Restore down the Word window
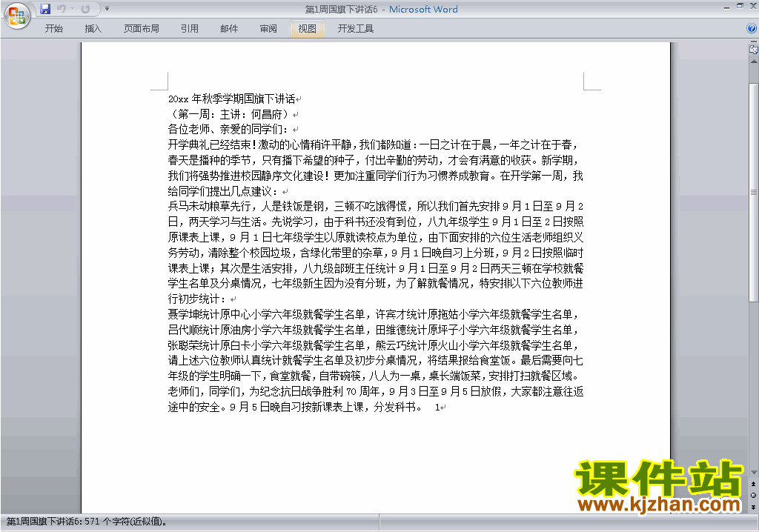 (x=740, y=6)
